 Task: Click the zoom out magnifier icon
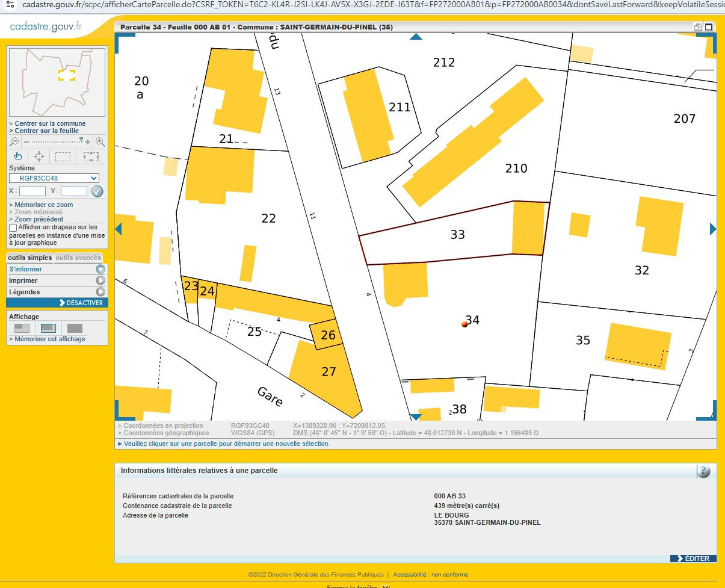tap(14, 142)
